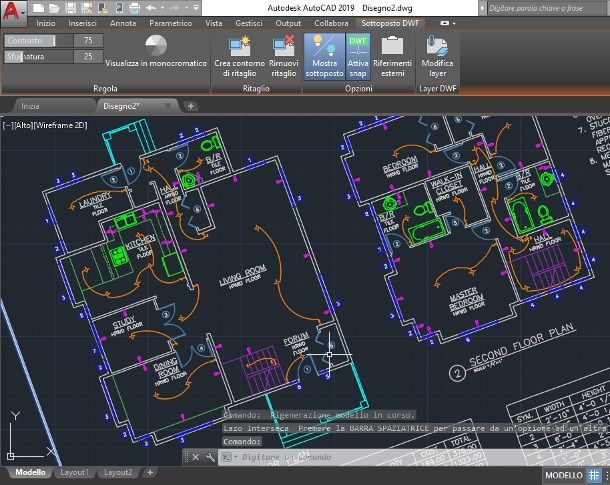Click the Ritaglio panel title
Image resolution: width=610 pixels, height=485 pixels.
pos(256,88)
